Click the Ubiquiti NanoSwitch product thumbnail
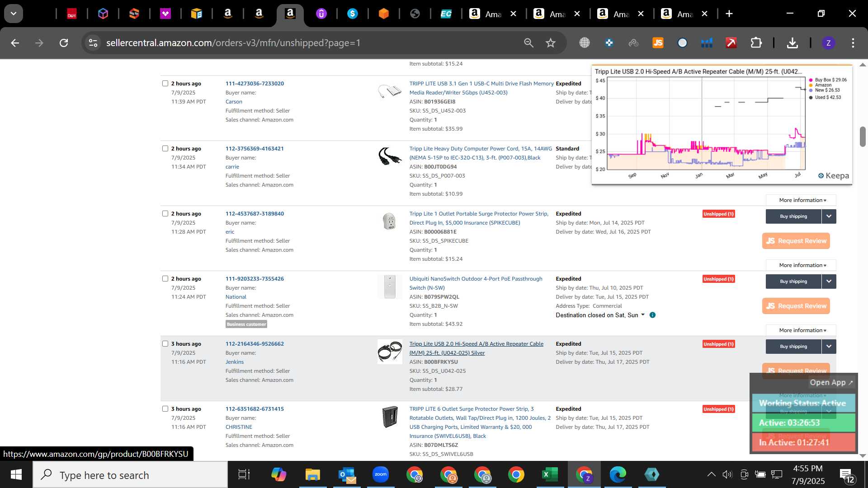Viewport: 868px width, 488px height. pos(389,287)
